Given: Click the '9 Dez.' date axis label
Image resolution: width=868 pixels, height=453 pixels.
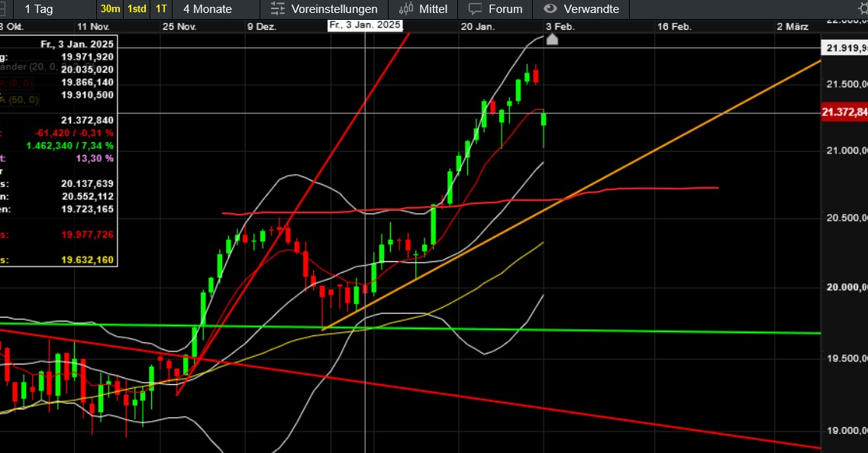Looking at the screenshot, I should pyautogui.click(x=261, y=27).
